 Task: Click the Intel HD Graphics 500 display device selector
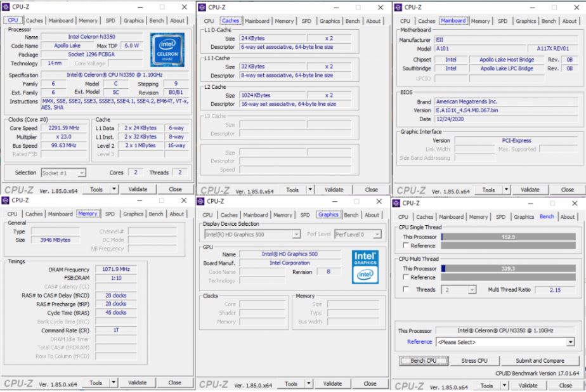[252, 234]
